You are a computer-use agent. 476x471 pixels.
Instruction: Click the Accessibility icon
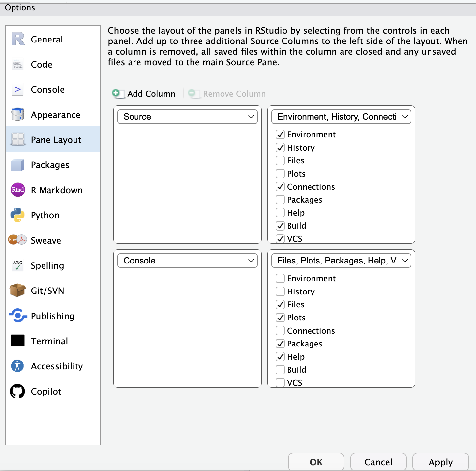click(17, 366)
